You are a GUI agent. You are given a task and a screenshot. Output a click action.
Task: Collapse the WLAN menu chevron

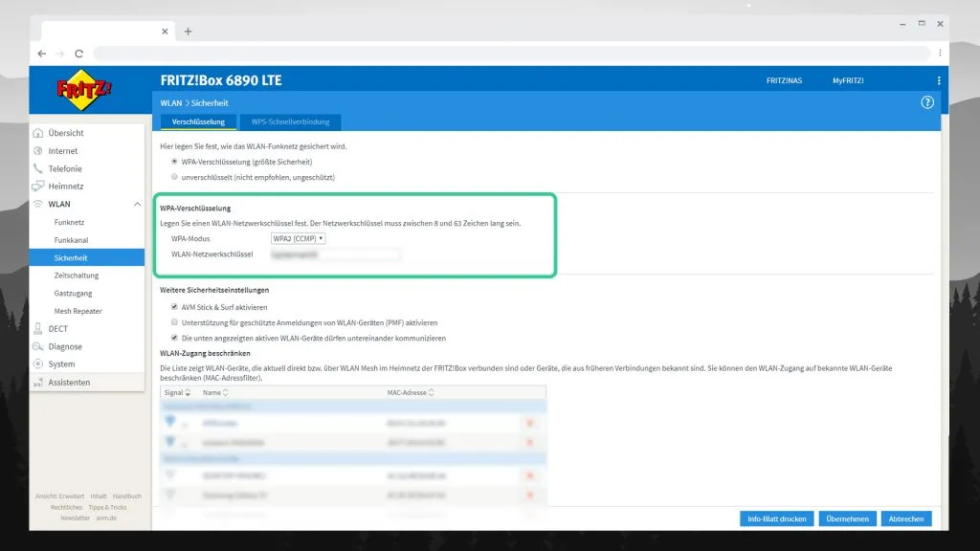coord(137,205)
